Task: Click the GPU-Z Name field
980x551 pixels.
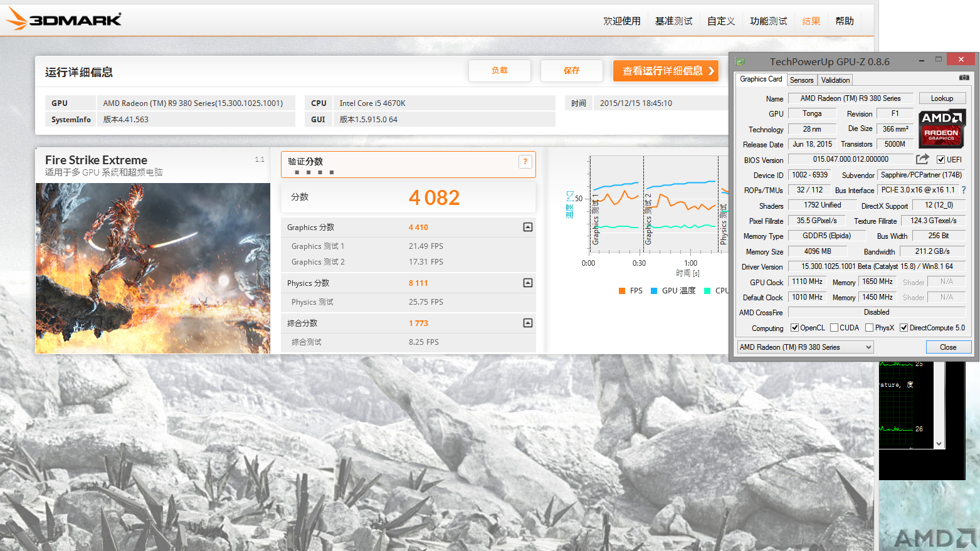Action: pos(851,98)
